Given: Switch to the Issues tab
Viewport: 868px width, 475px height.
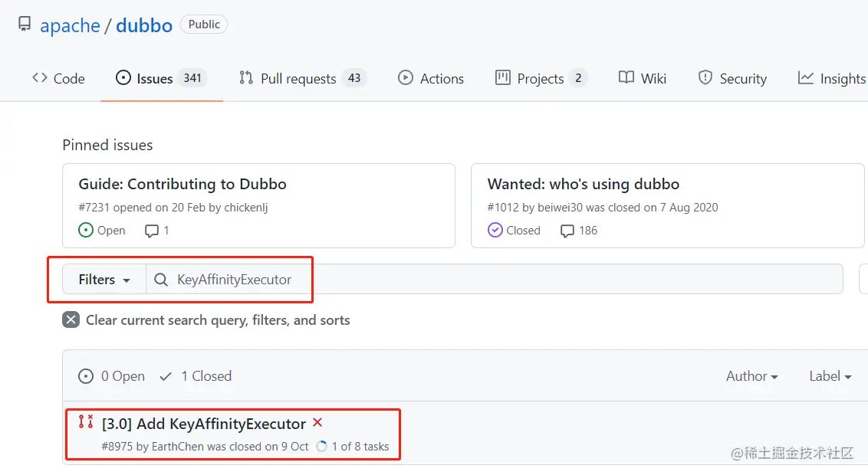Looking at the screenshot, I should tap(161, 78).
